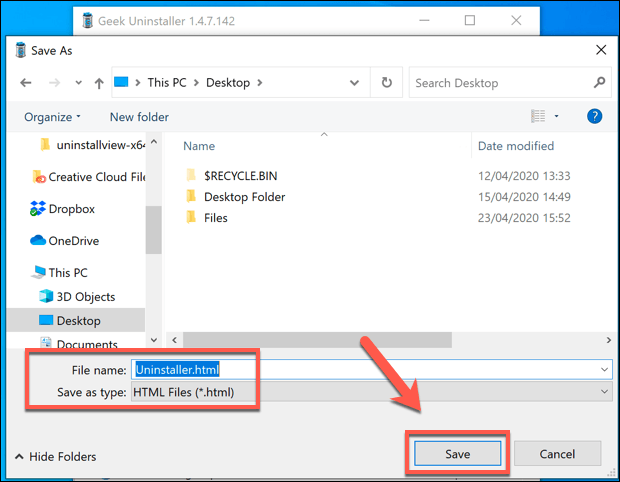
Task: Open Dropbox in the navigation pane
Action: coord(62,209)
